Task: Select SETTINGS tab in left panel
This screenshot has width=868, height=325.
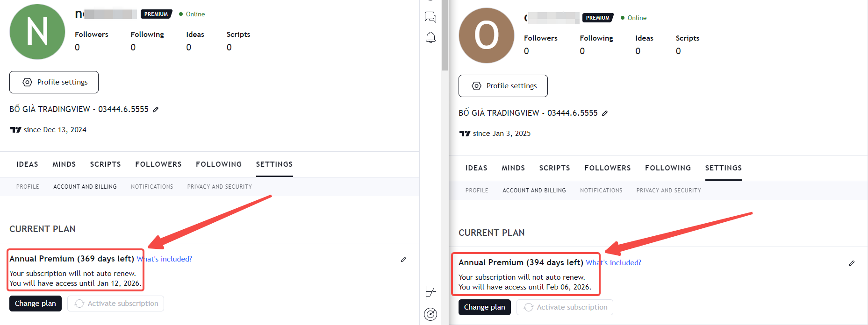Action: (274, 164)
